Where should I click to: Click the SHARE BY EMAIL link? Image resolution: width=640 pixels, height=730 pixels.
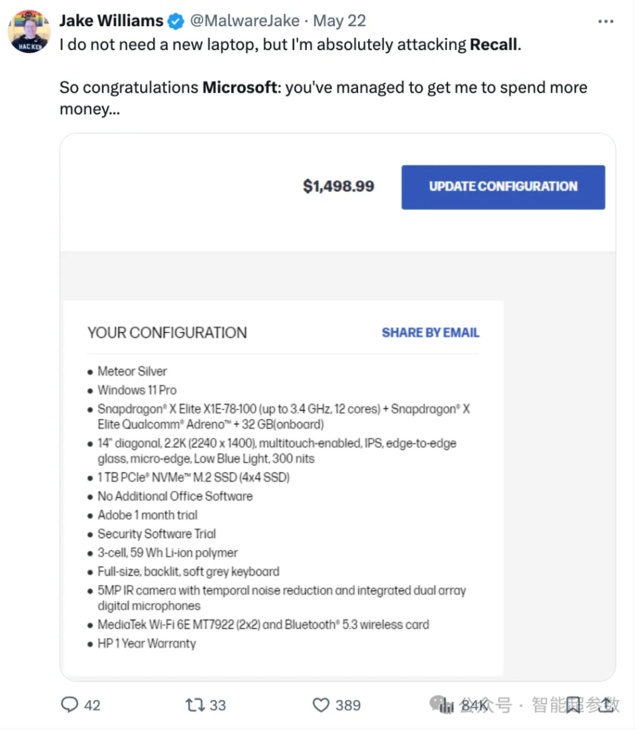coord(430,332)
